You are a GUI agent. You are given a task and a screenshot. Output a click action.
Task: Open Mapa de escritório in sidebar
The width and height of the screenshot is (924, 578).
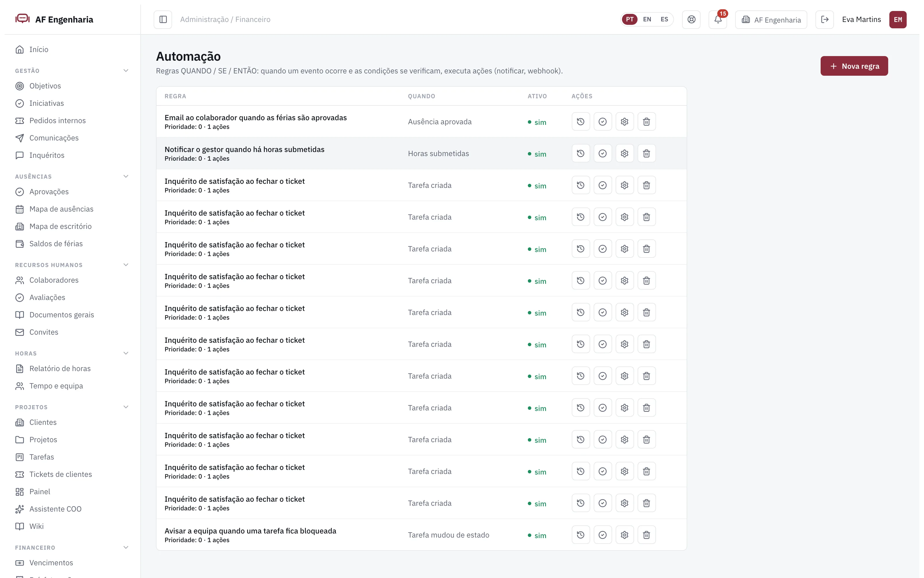[72, 226]
